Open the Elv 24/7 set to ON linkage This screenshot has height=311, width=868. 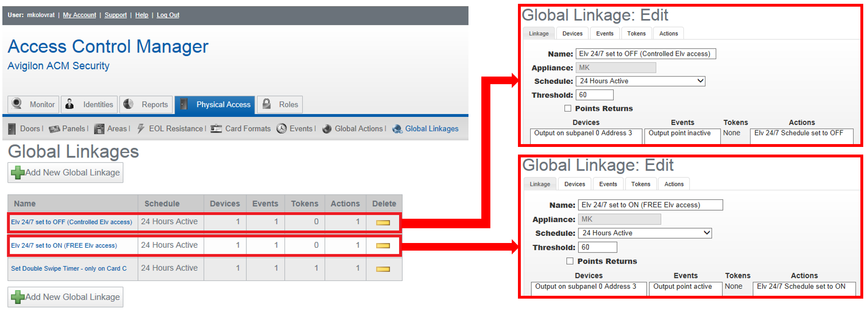pos(64,246)
